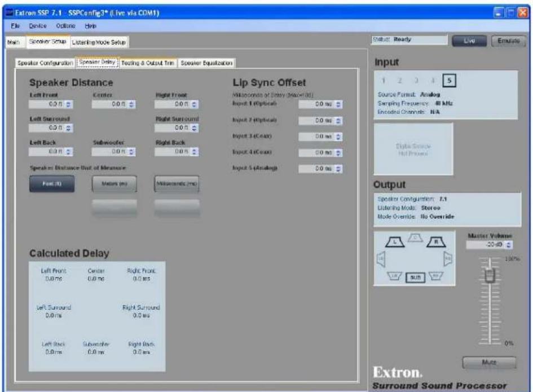The image size is (533, 392).
Task: Adjust Input 4 (Coax) delay stepper
Action: [338, 153]
